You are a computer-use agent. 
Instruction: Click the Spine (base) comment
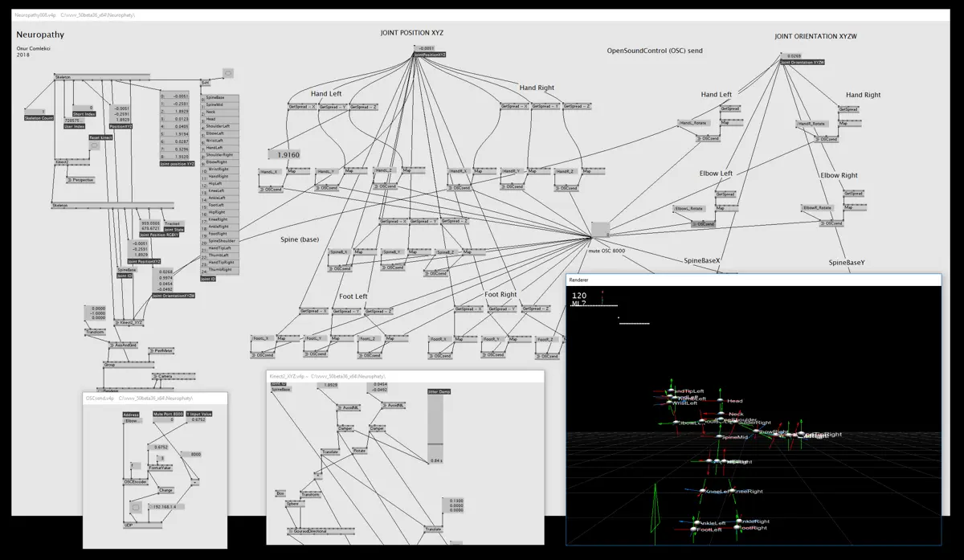[300, 239]
